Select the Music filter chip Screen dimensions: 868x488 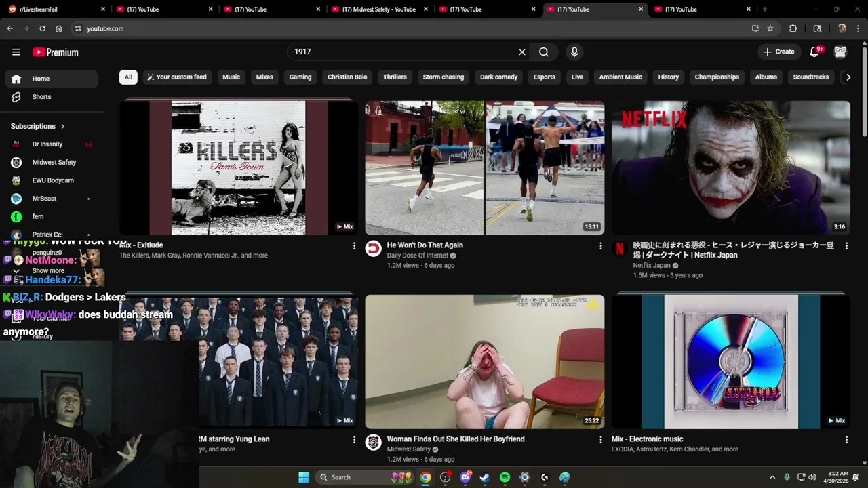[231, 77]
